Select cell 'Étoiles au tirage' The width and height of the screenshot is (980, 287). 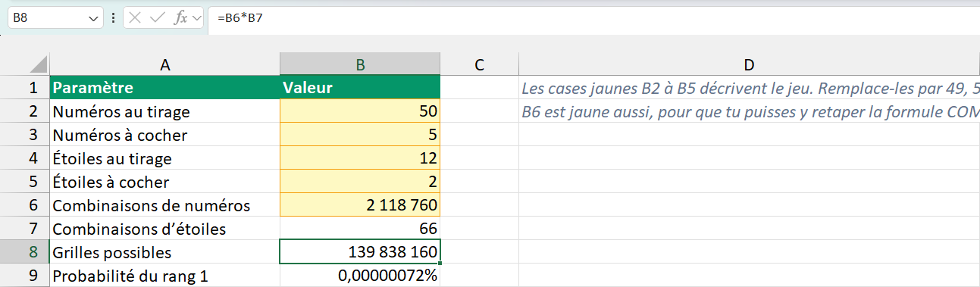point(164,158)
